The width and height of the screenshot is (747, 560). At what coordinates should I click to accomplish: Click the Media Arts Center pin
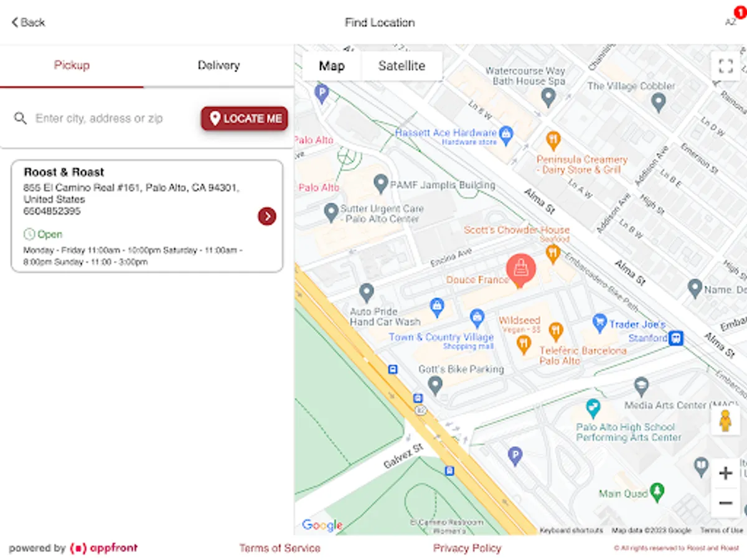641,386
